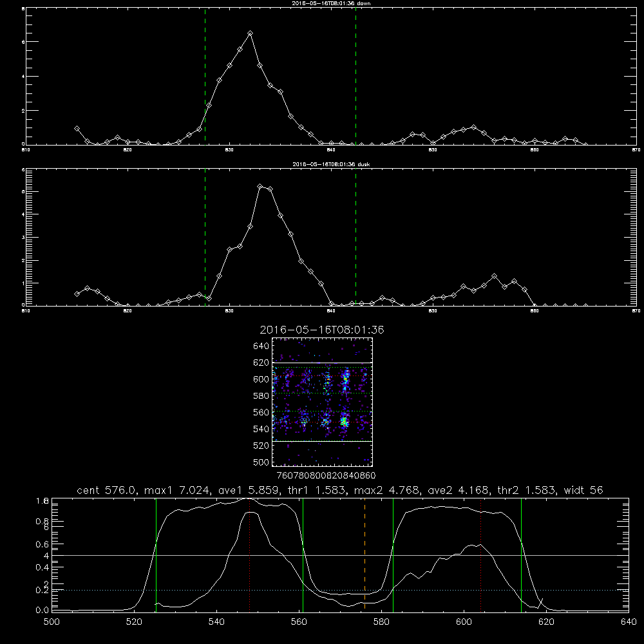Screen dimensions: 644x644
Task: Click the dusk plot title text
Action: pos(331,164)
